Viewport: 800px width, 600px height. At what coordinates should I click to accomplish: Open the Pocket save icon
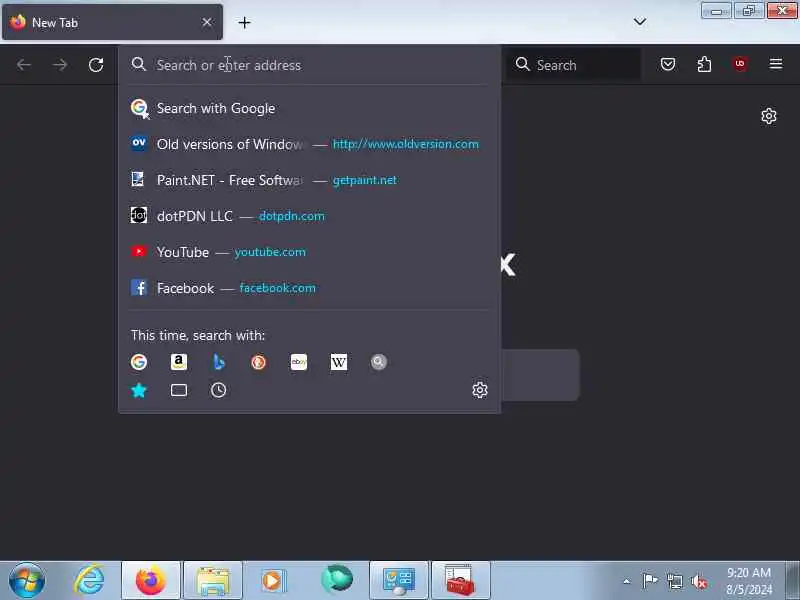point(668,64)
